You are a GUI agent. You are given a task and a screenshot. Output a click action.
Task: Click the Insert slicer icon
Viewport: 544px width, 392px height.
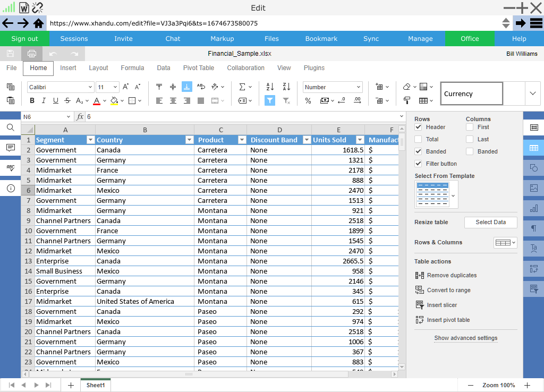click(419, 305)
